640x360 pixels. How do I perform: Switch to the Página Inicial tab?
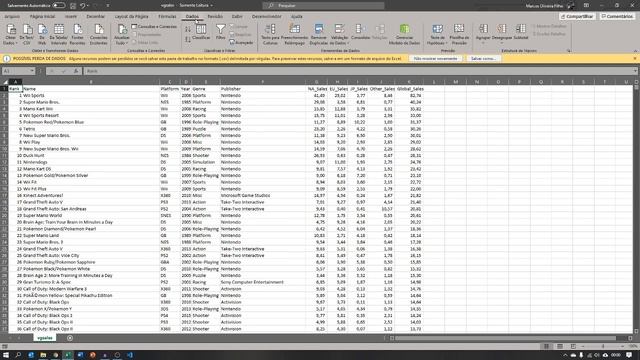(x=42, y=16)
